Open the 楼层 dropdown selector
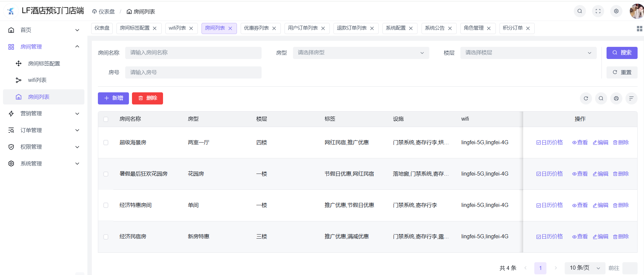Viewport: 644px width, 275px height. pyautogui.click(x=528, y=53)
